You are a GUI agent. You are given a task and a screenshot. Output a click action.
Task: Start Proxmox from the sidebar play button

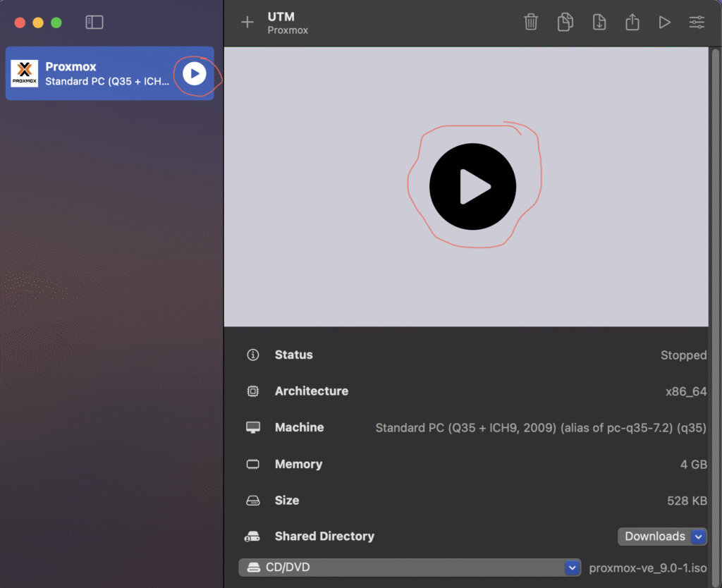click(x=195, y=73)
